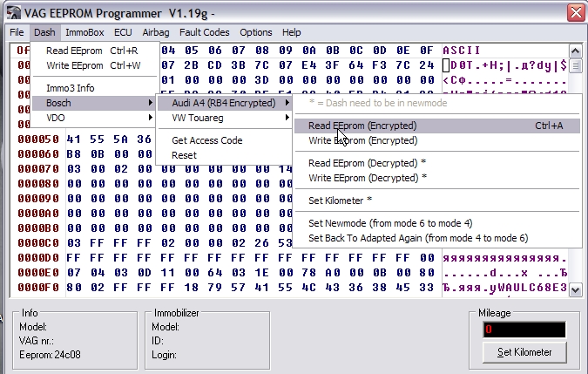Select Set Kilometer * menu entry
The width and height of the screenshot is (588, 374).
point(437,201)
